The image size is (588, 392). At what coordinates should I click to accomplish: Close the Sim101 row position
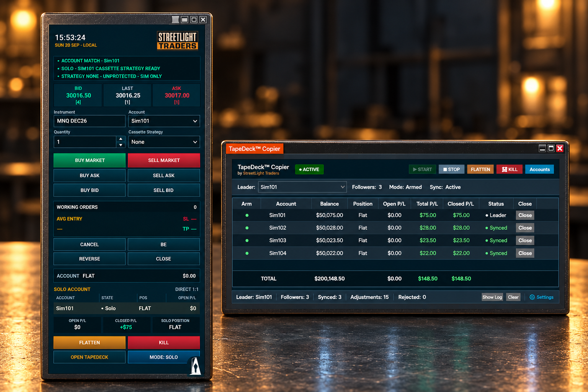click(x=525, y=215)
